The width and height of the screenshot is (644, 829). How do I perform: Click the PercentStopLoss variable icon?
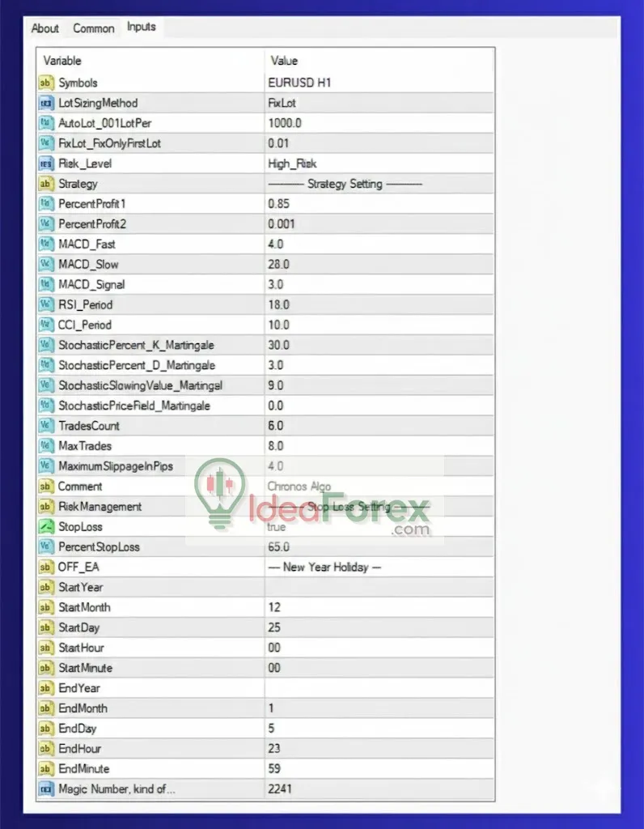coord(46,546)
